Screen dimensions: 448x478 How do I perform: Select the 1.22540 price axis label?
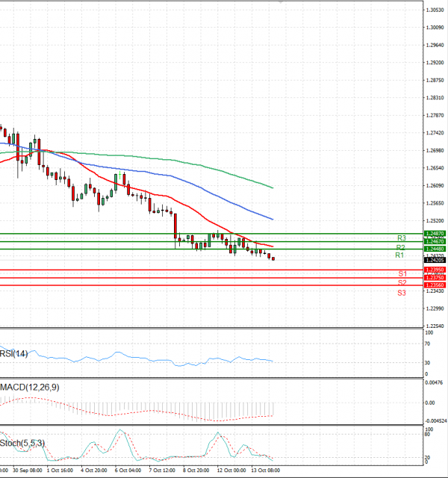[435, 326]
